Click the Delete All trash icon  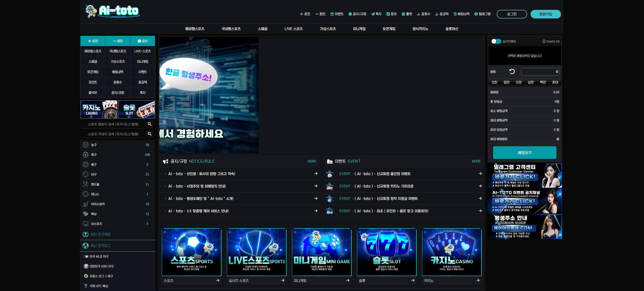pyautogui.click(x=544, y=41)
